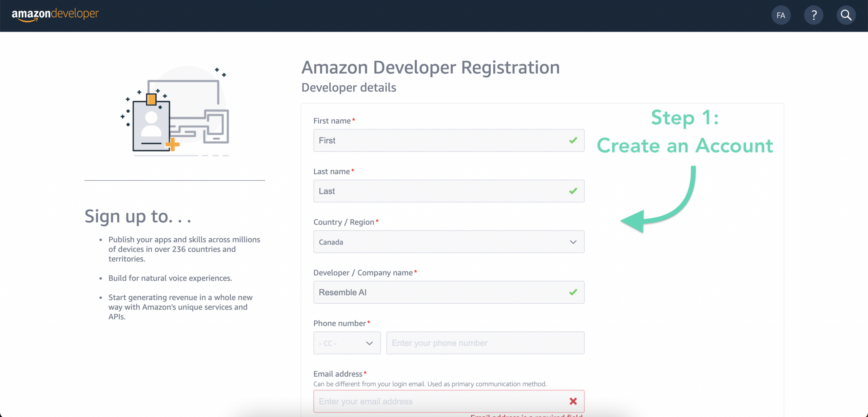Click the 'Publish your apps and skills' bullet
868x417 pixels.
pyautogui.click(x=184, y=249)
